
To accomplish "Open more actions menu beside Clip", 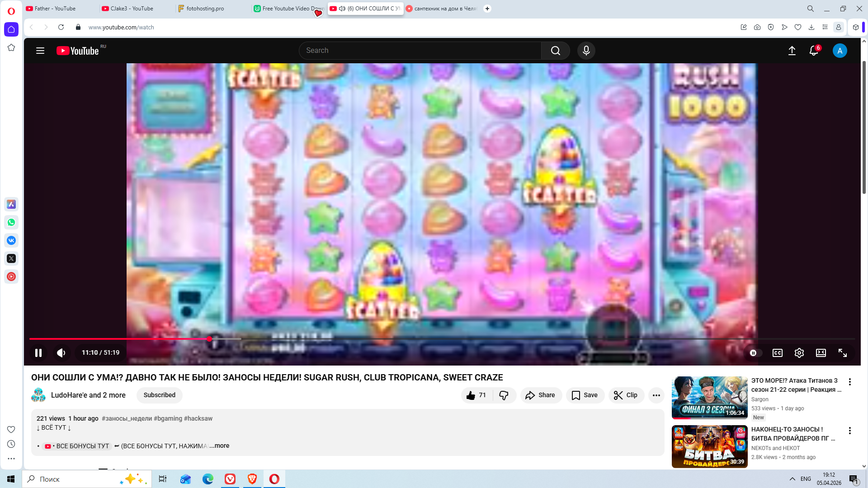I will (656, 395).
